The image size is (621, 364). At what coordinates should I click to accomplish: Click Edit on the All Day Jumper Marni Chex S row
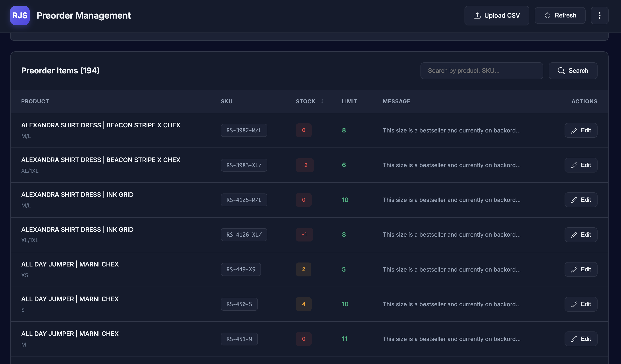coord(581,304)
